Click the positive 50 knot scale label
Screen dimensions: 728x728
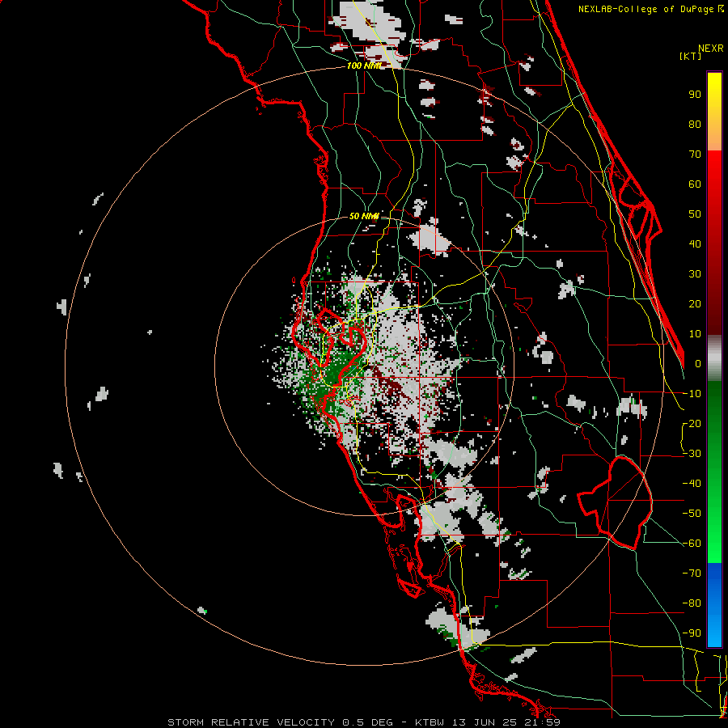click(695, 214)
